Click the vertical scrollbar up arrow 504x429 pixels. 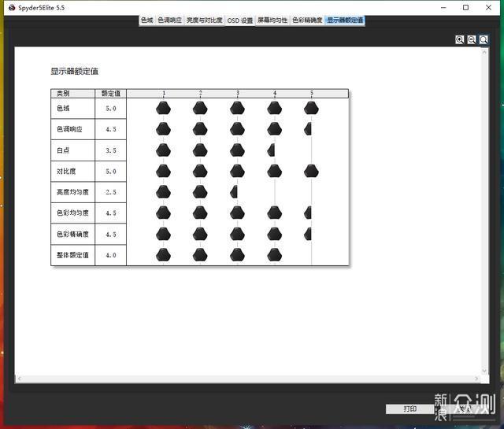(x=485, y=51)
